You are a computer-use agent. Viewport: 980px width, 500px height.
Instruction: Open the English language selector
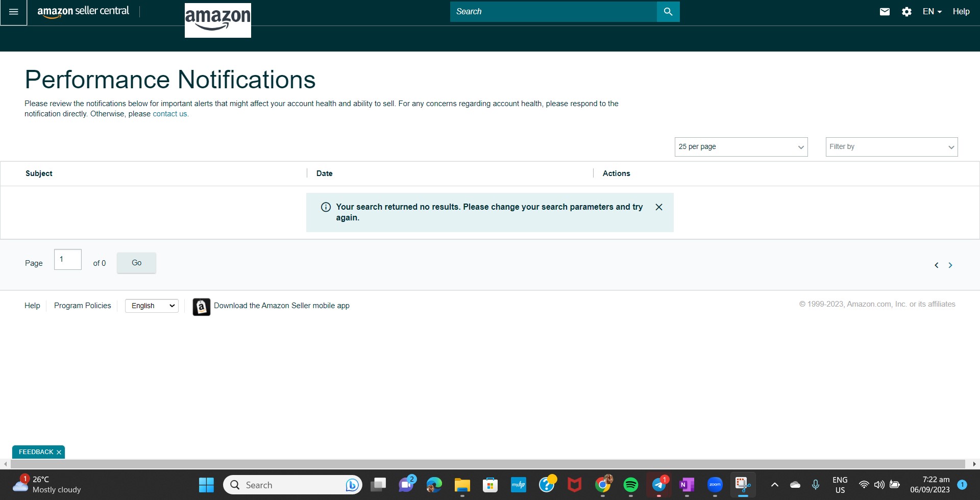[152, 306]
